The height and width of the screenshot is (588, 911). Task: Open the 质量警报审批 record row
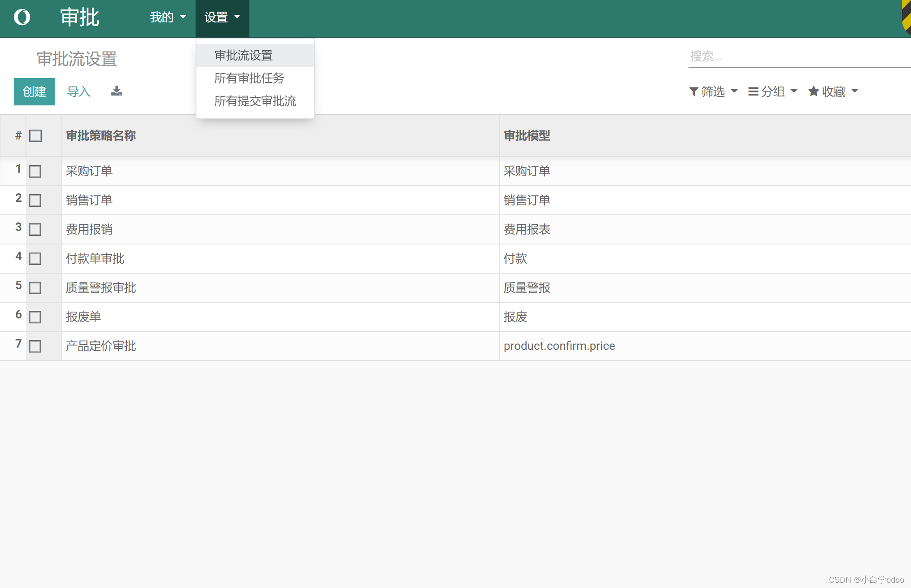click(101, 288)
